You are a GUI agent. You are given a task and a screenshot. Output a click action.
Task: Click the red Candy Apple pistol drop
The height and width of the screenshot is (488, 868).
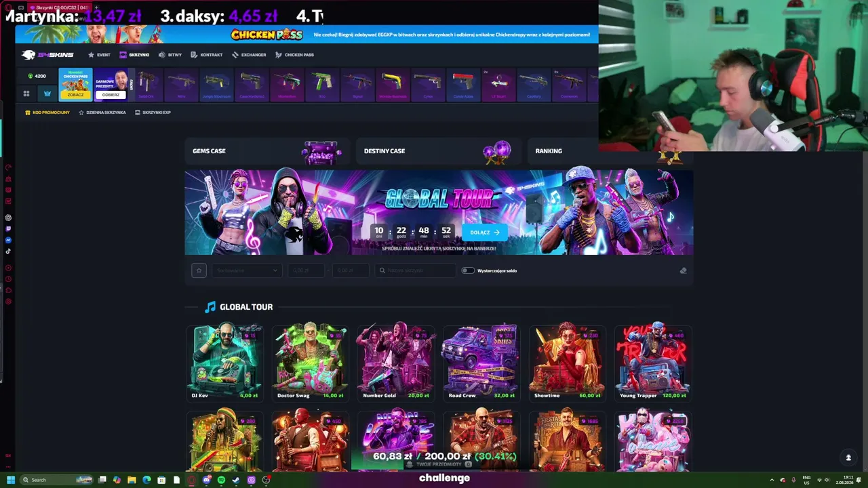pos(463,84)
